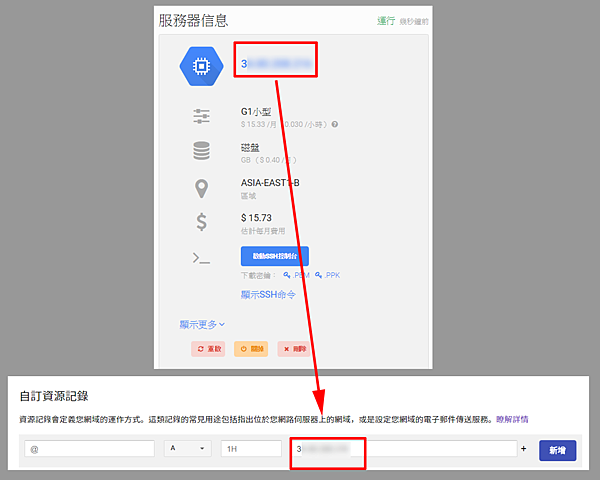Click the red 重啟 restart button
The width and height of the screenshot is (600, 480).
[209, 349]
